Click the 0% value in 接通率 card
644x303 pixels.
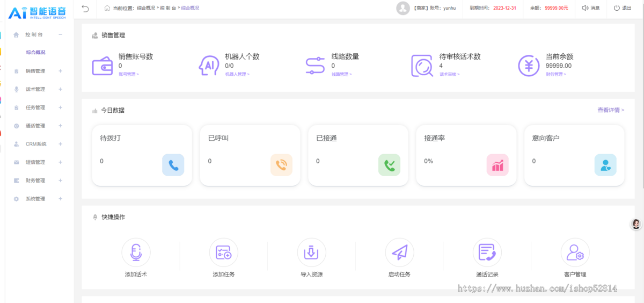click(428, 161)
